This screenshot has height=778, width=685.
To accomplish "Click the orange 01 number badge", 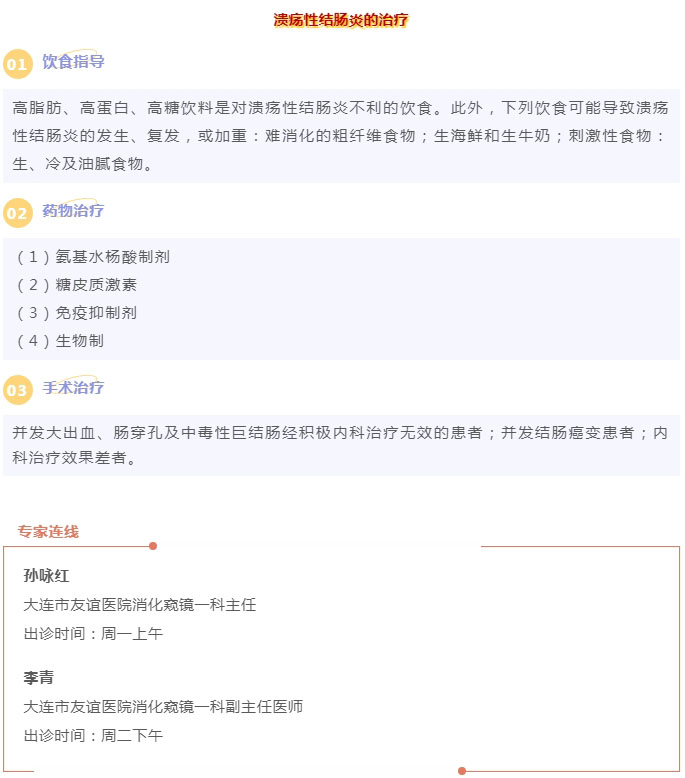I will click(x=18, y=65).
